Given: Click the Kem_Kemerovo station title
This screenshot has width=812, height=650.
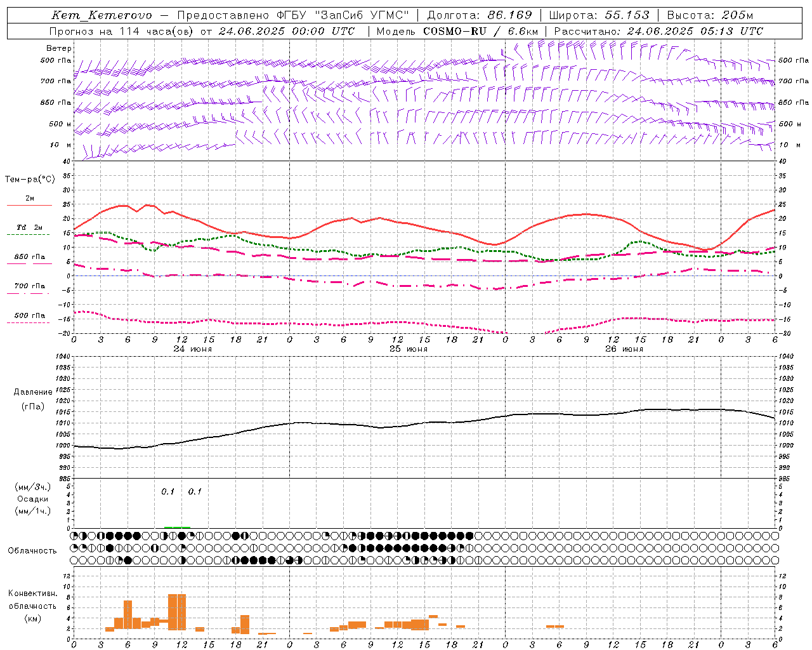Looking at the screenshot, I should click(102, 15).
